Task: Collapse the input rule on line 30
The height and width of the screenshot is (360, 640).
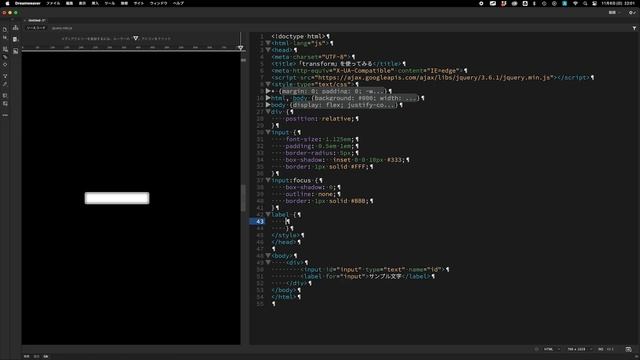Action: tap(268, 132)
